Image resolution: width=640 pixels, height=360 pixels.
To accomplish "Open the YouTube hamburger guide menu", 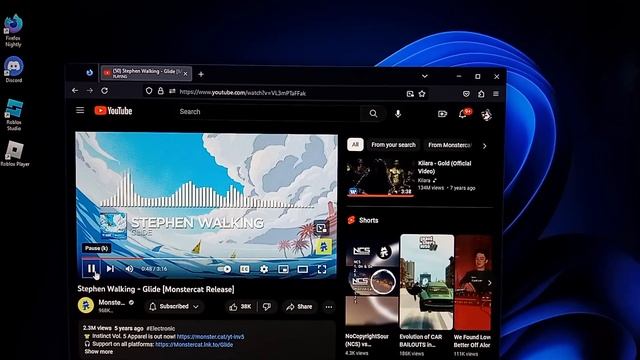I will [x=80, y=110].
